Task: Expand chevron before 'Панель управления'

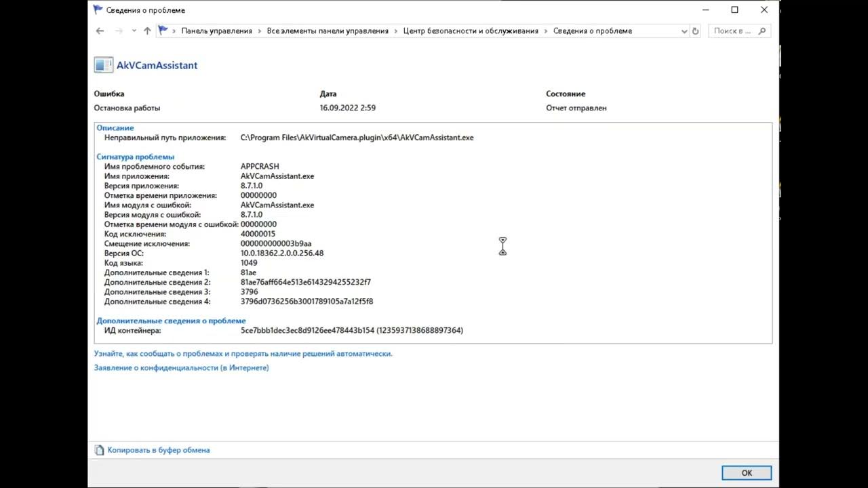Action: coord(174,31)
